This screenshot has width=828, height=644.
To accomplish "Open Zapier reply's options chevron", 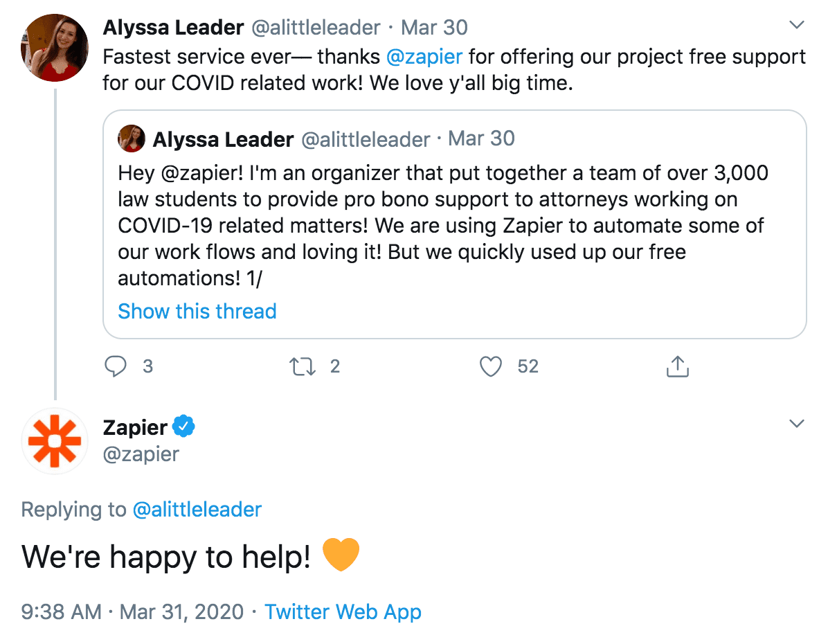I will click(x=797, y=424).
